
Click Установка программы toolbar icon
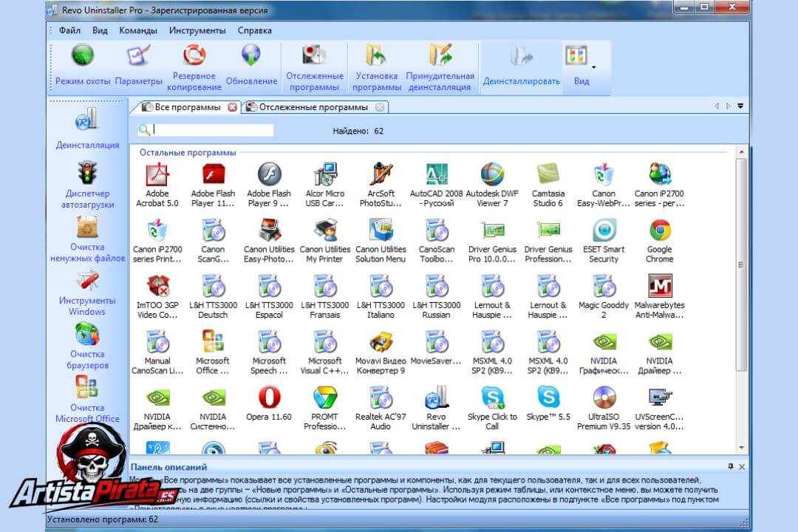(377, 68)
